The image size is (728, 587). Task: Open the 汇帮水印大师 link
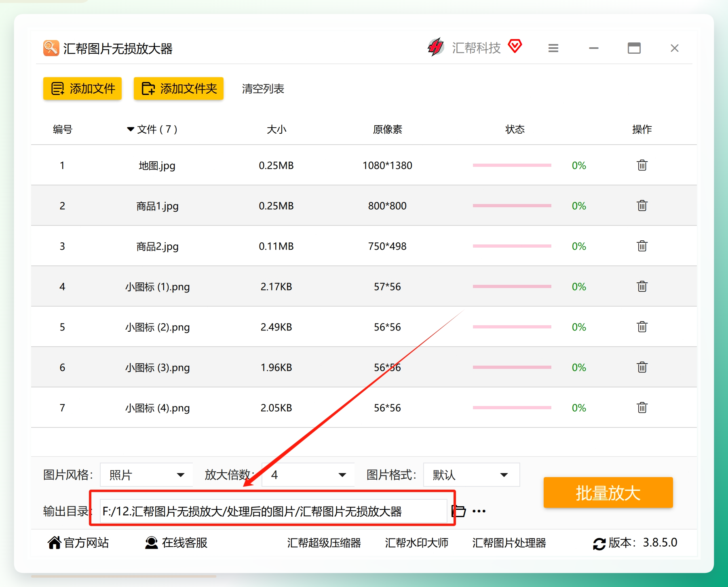(x=416, y=543)
